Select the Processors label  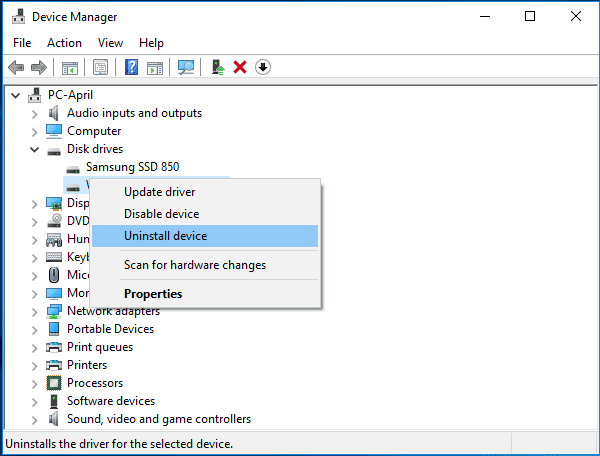[x=95, y=383]
